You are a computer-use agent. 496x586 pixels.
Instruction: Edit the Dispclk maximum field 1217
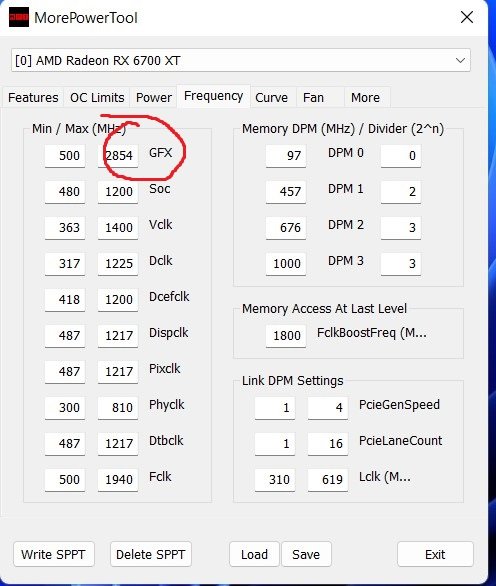click(118, 336)
